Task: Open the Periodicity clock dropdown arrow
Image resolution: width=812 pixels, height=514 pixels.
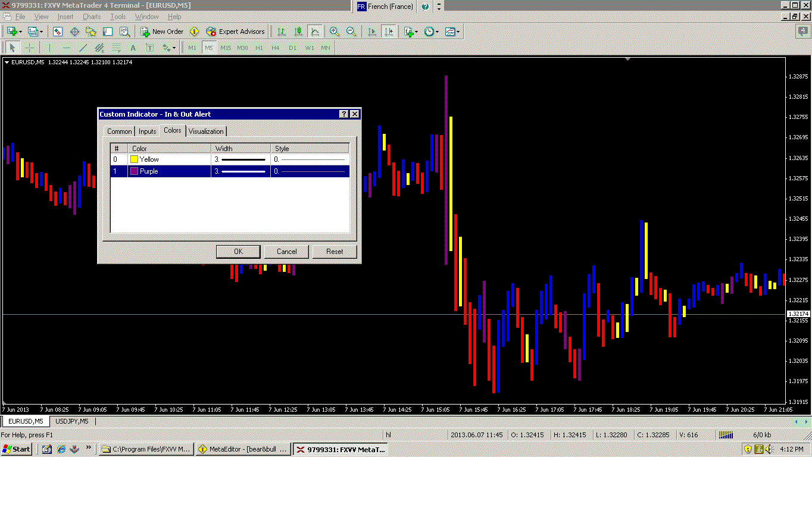Action: pos(438,32)
